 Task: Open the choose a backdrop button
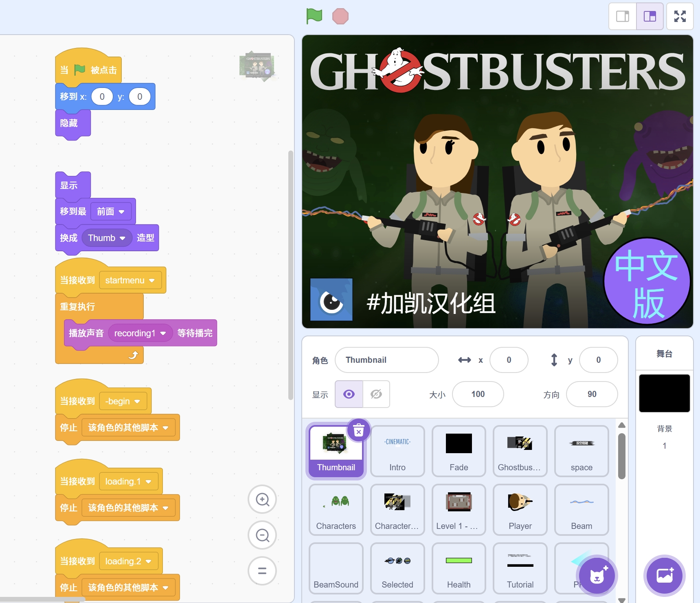664,576
